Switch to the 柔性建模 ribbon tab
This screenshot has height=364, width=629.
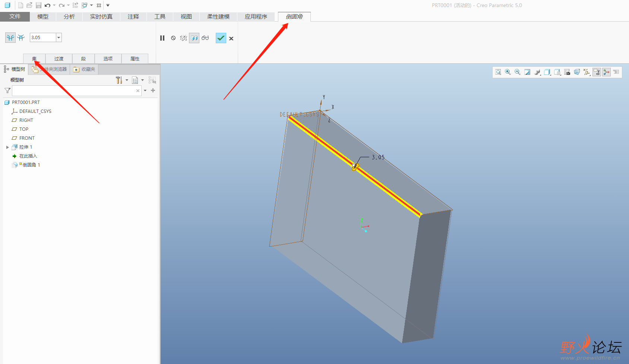pos(218,17)
